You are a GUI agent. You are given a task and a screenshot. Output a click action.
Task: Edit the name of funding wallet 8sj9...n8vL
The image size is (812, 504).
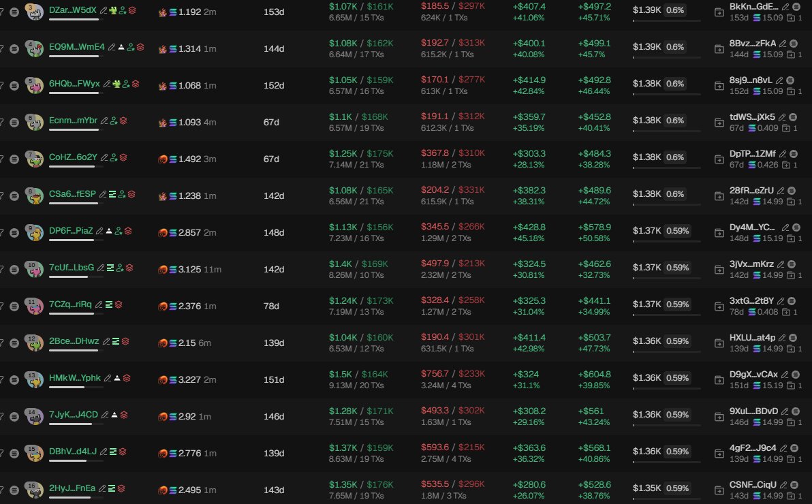[x=779, y=80]
